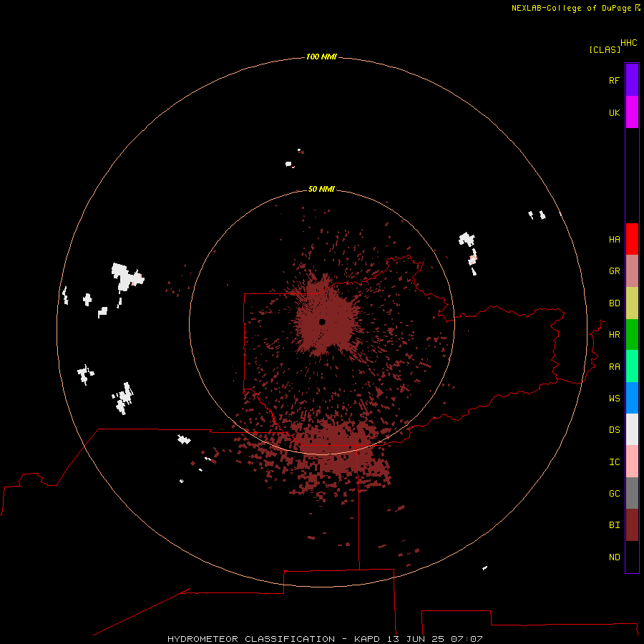Click the ND legend label

click(x=614, y=557)
